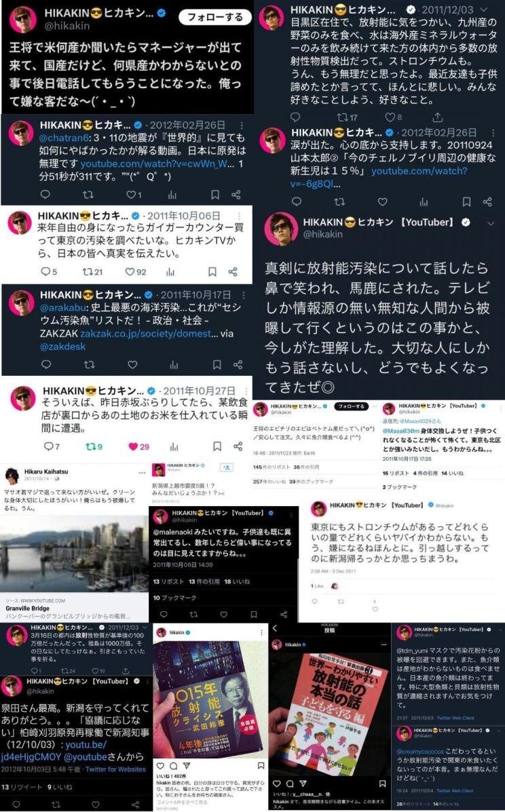Open the youtu.be/jd4eHjgCMOY link
Screen dimensions: 505x812
click(x=54, y=750)
